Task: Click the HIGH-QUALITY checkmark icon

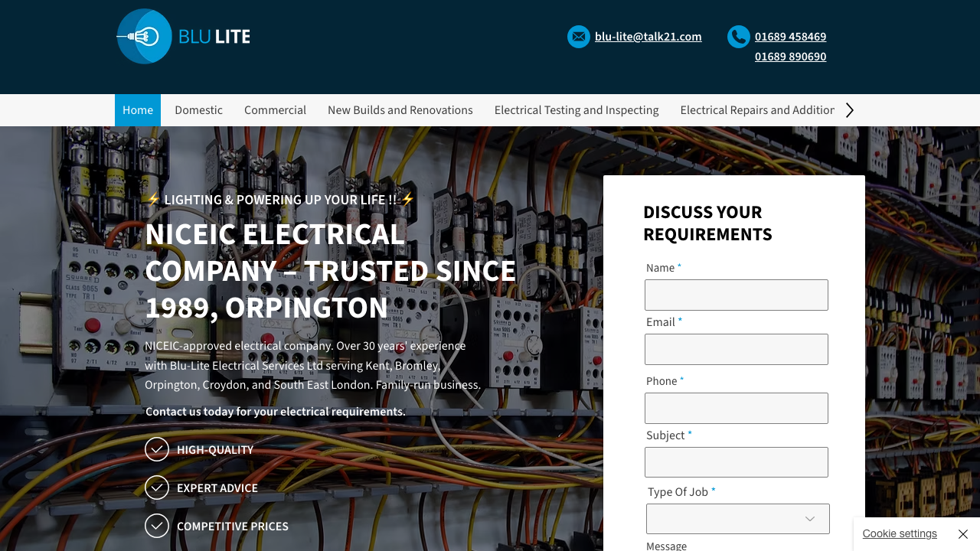Action: click(156, 449)
